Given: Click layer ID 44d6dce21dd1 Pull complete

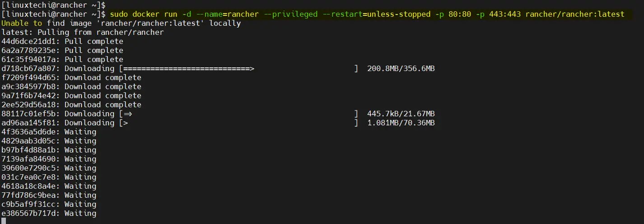Looking at the screenshot, I should (x=62, y=41).
